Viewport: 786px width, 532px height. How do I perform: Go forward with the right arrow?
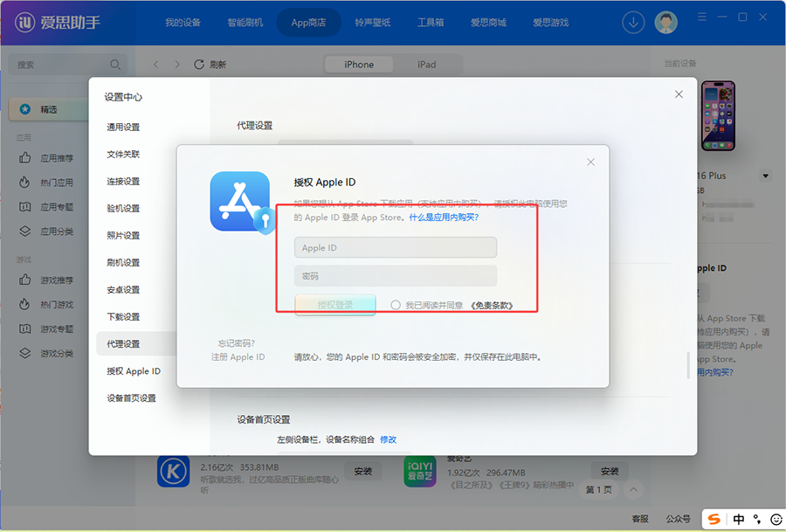pyautogui.click(x=177, y=65)
